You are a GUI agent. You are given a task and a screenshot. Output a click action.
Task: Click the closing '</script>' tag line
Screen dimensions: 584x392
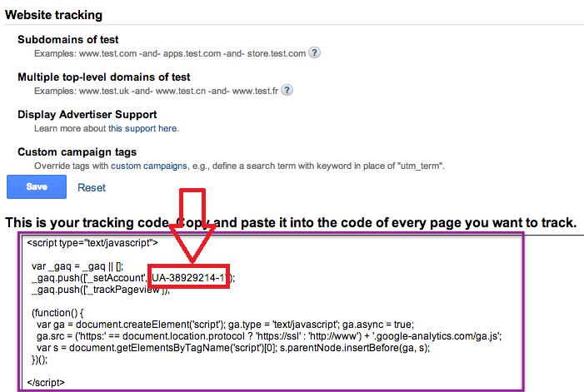(46, 382)
